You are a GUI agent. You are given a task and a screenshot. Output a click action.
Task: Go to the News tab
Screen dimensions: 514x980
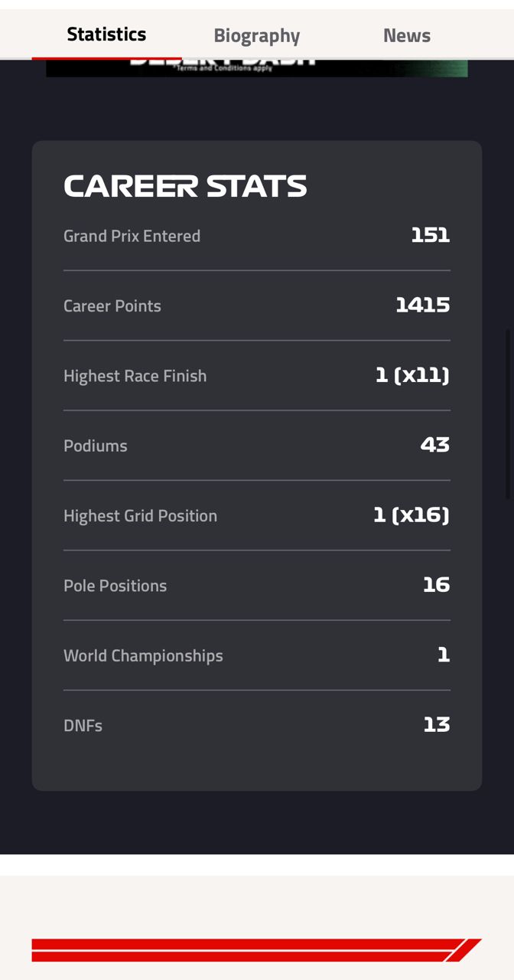tap(406, 35)
